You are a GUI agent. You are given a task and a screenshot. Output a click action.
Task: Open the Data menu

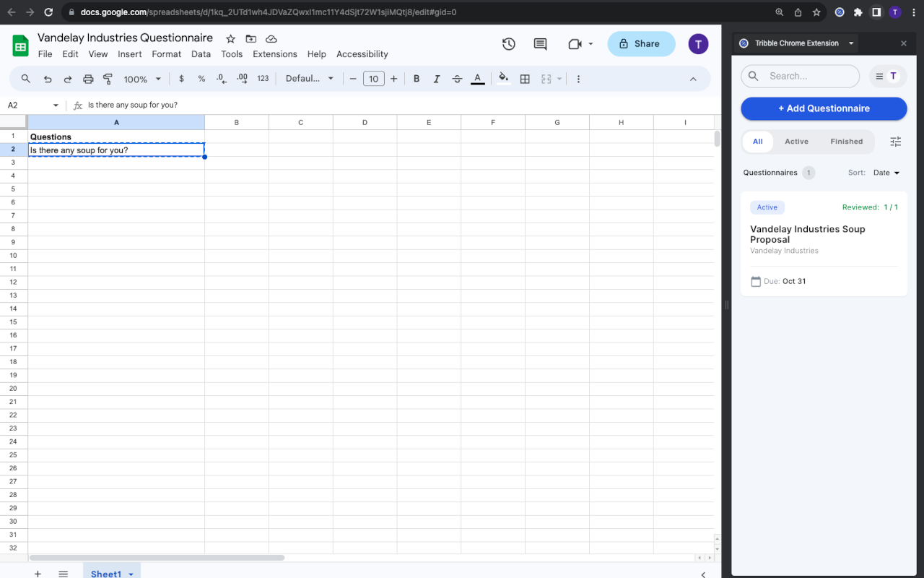(x=201, y=54)
